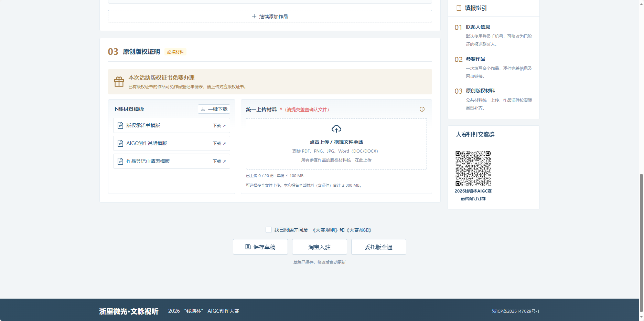Click the info icon beside 统一上传材料
Screen dimensions: 644x321
coord(422,109)
